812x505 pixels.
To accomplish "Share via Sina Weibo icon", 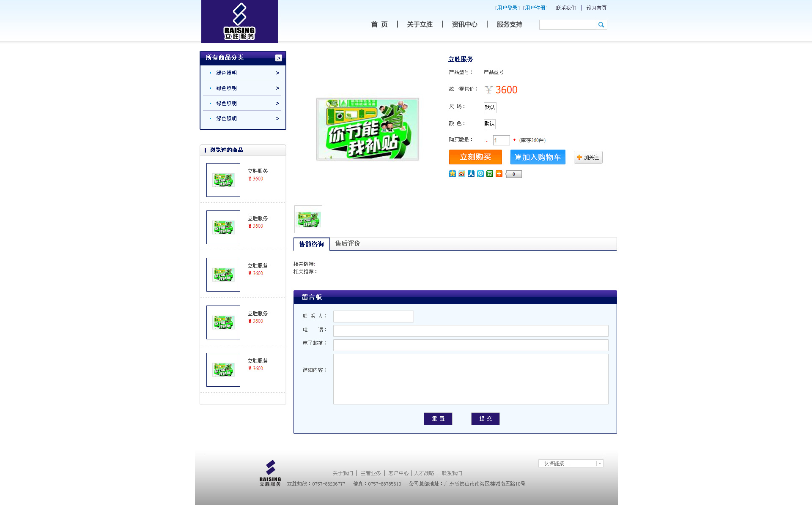I will [x=461, y=174].
